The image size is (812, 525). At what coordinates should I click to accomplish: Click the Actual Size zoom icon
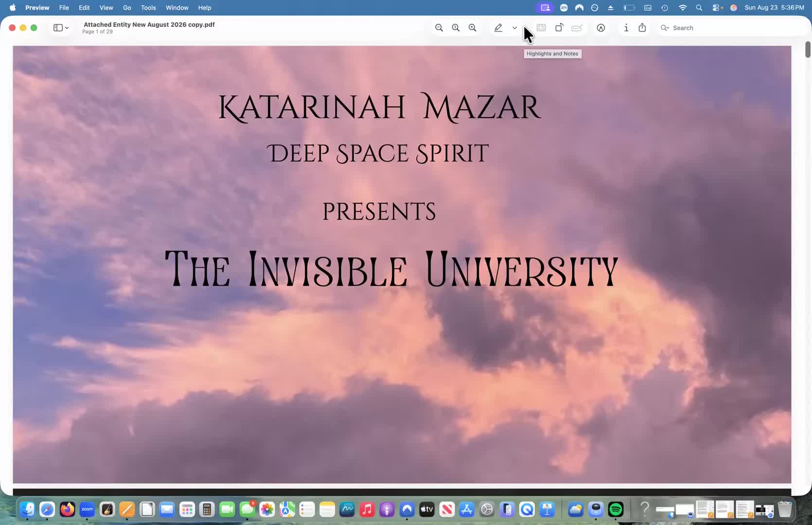click(x=456, y=28)
